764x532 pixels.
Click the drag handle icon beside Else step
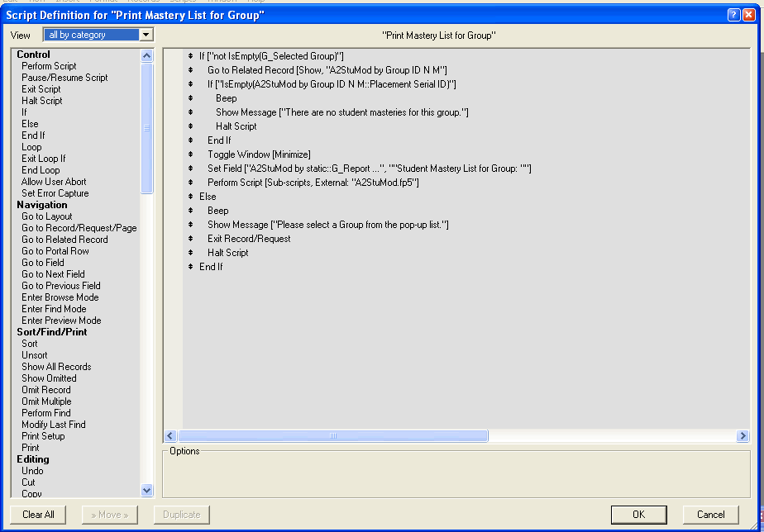(190, 197)
